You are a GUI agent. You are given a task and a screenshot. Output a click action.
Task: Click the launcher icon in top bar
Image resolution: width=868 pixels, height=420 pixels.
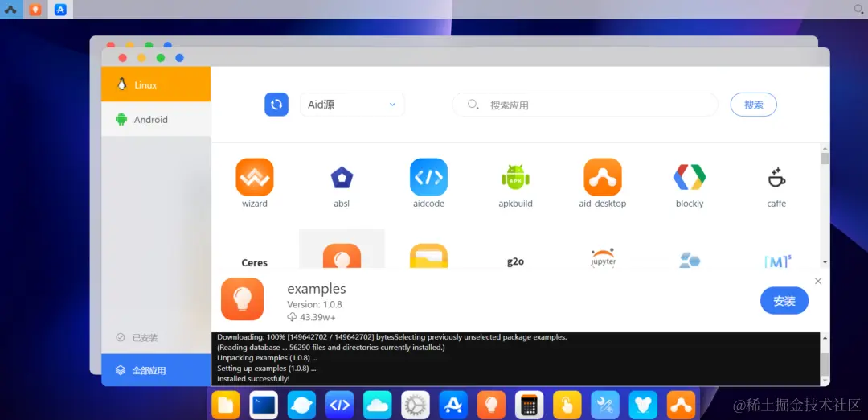pyautogui.click(x=10, y=10)
